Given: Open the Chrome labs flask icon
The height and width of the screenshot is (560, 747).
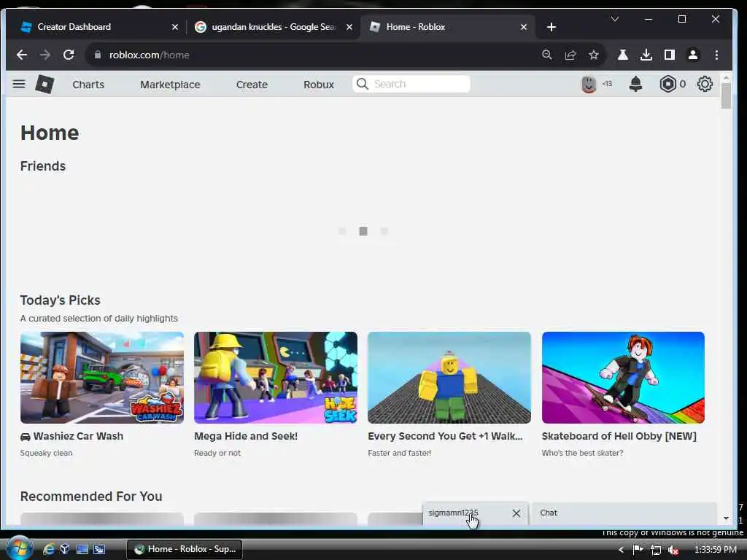Looking at the screenshot, I should 623,55.
